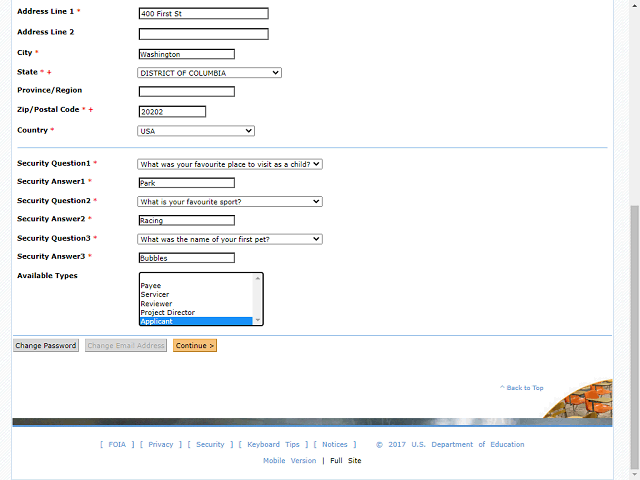Select Project Director in Available Types list
Image resolution: width=640 pixels, height=480 pixels.
coord(196,313)
